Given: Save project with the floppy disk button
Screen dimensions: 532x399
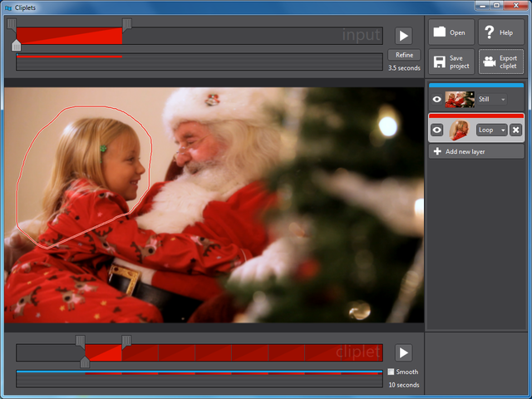Looking at the screenshot, I should click(451, 62).
